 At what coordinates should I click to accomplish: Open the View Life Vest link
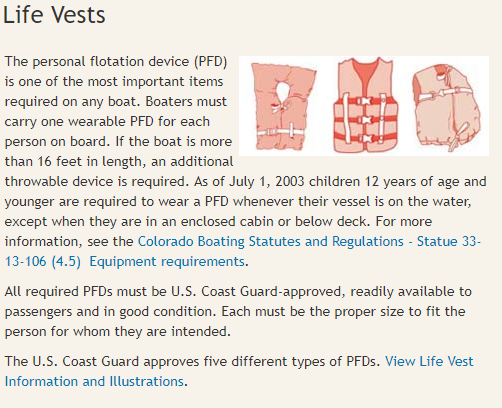coord(429,361)
